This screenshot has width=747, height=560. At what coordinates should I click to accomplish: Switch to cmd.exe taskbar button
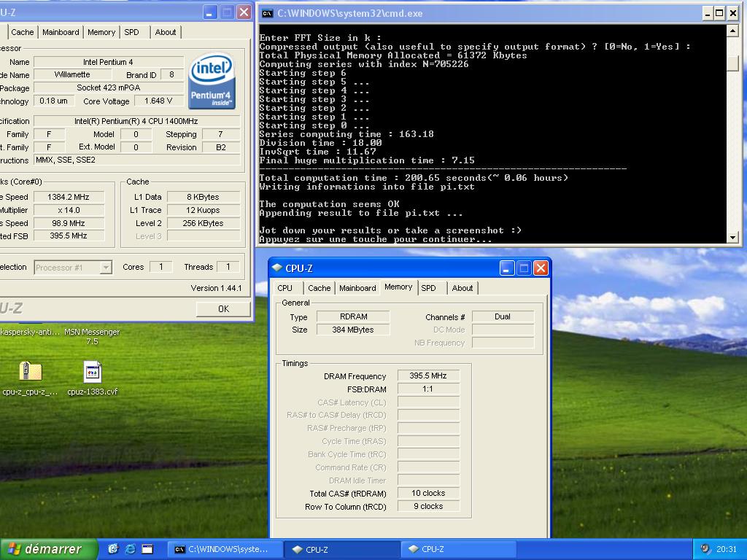[225, 550]
